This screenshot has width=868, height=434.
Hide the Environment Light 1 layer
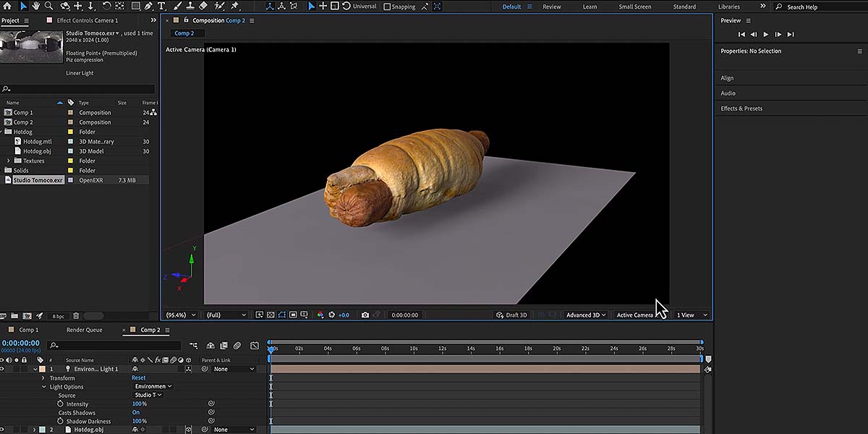[4, 369]
